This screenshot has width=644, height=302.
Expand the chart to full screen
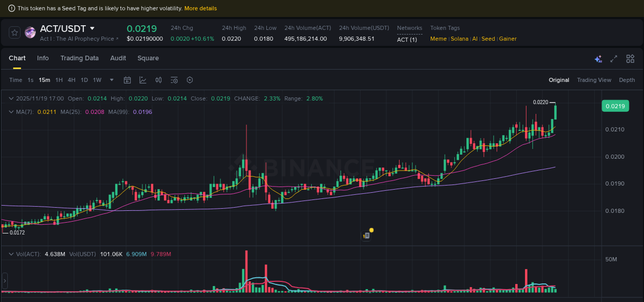point(614,59)
